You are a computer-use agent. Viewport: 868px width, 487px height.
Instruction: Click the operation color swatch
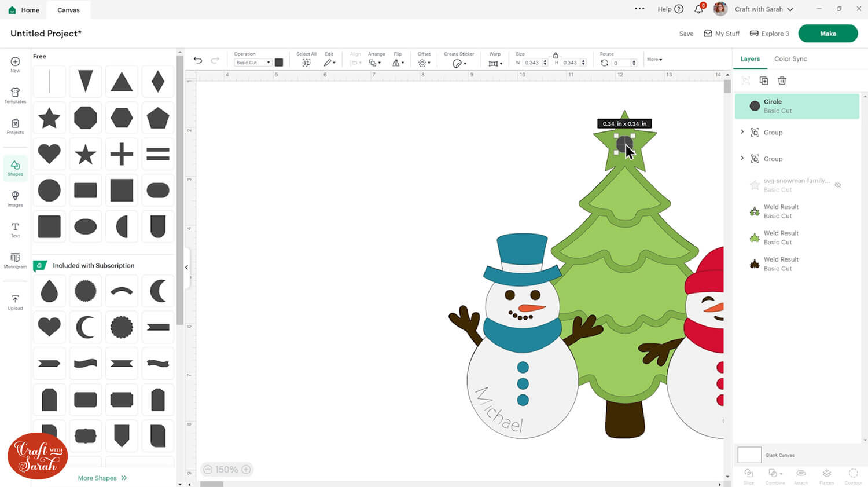pos(279,63)
